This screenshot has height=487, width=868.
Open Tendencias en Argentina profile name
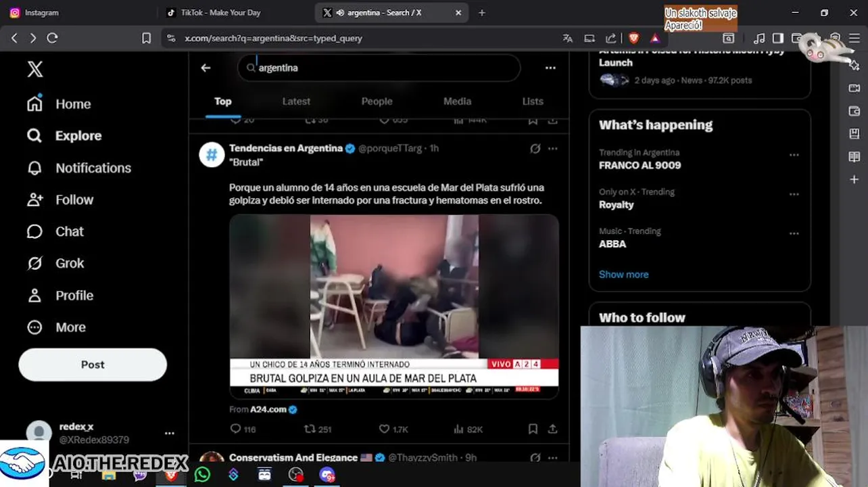pos(286,148)
